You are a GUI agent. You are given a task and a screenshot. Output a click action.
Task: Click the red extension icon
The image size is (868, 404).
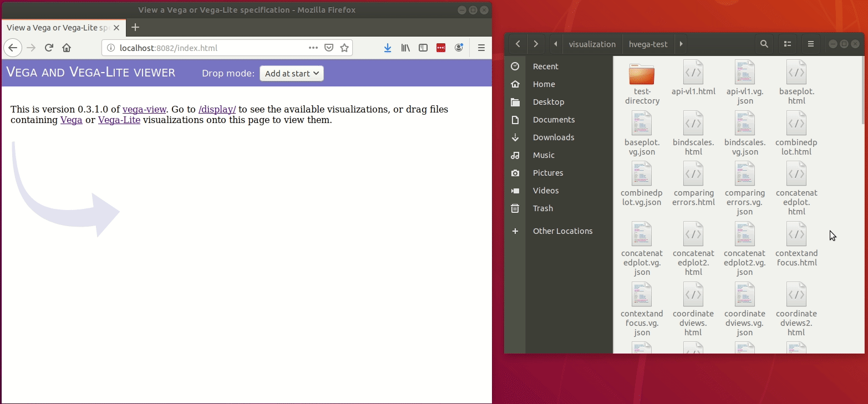pos(441,48)
